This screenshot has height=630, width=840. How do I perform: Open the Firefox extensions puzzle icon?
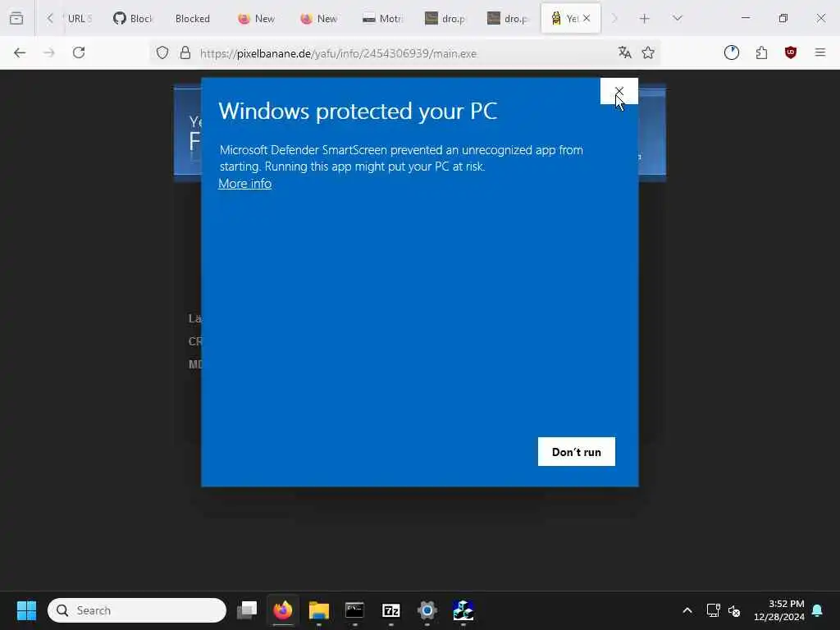761,52
